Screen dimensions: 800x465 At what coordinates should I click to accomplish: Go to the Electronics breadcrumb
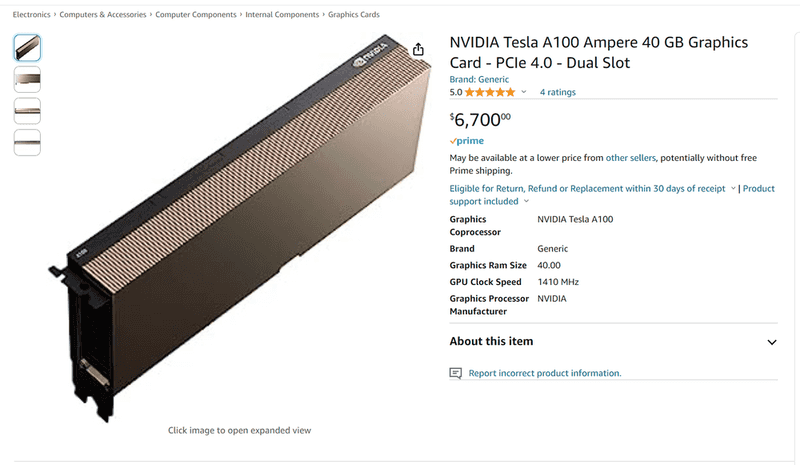coord(32,15)
